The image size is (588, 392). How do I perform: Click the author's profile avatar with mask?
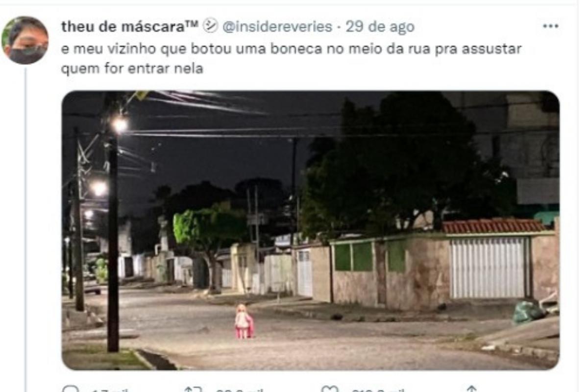coord(25,40)
